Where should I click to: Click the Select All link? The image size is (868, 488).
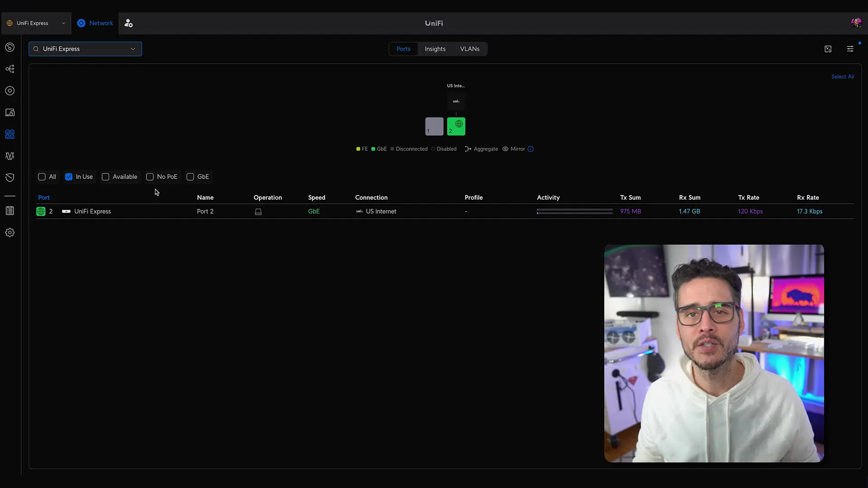click(x=842, y=77)
